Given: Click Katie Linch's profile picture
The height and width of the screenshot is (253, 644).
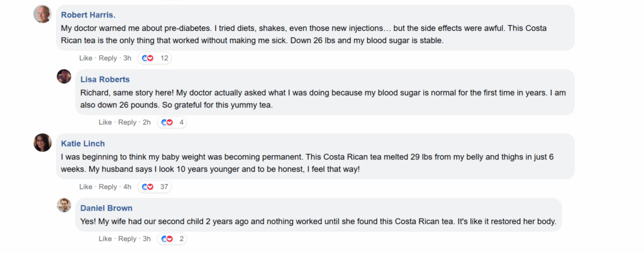Looking at the screenshot, I should 42,143.
